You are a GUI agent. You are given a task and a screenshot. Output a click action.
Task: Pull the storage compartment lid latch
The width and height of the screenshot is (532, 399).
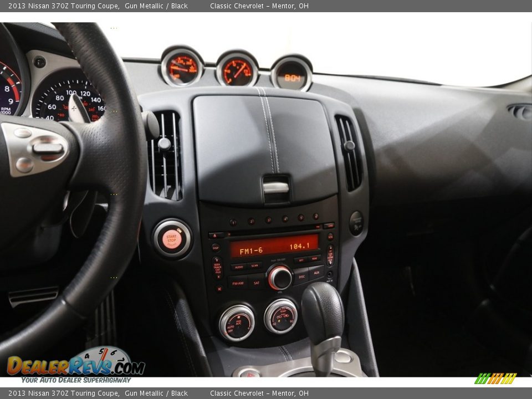(276, 188)
